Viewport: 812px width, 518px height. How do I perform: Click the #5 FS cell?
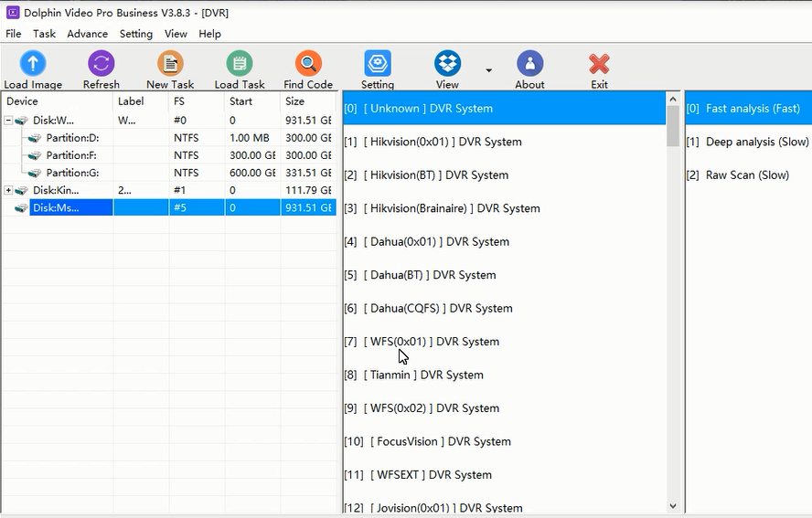point(197,208)
